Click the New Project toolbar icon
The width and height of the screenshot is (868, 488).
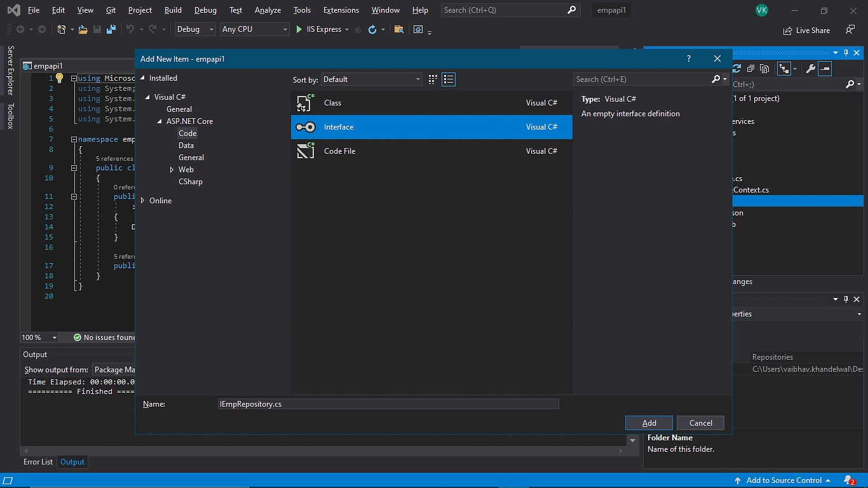point(62,29)
